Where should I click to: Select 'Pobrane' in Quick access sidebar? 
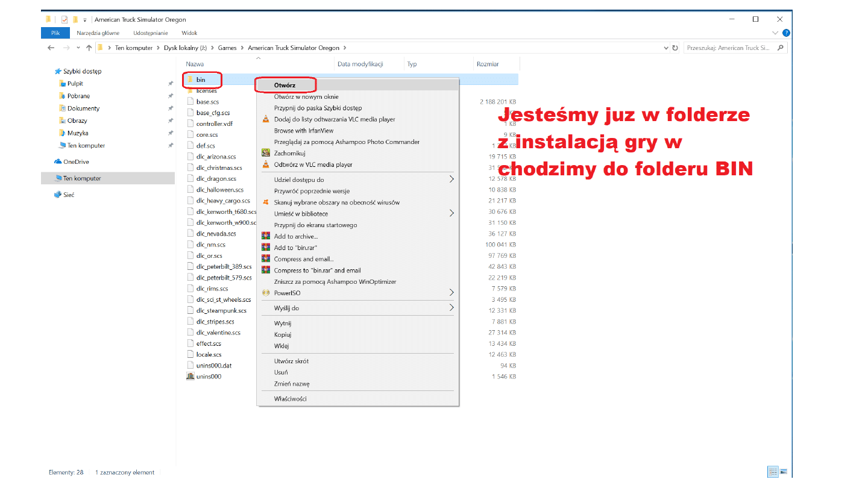point(78,96)
